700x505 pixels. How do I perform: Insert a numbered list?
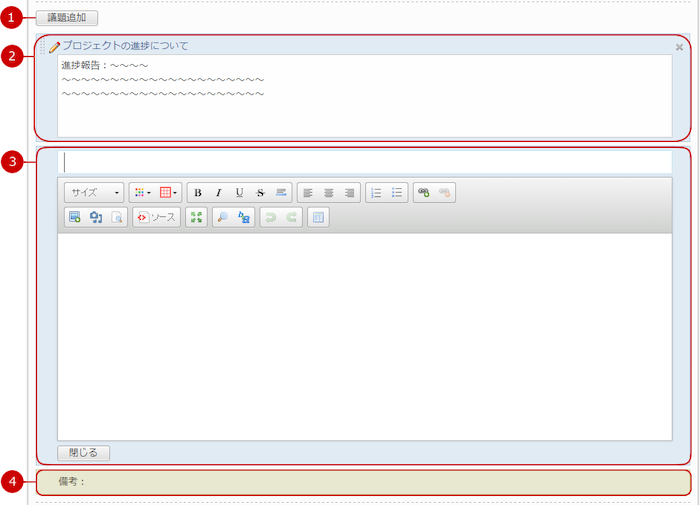coord(377,192)
